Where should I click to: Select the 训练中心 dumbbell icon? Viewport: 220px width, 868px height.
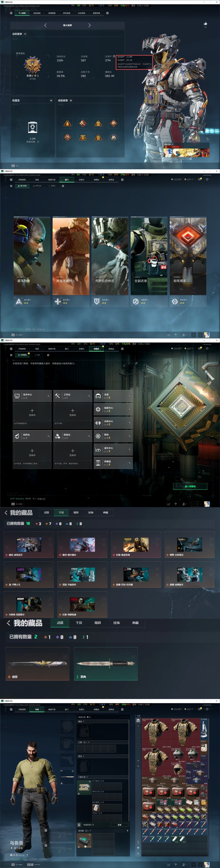coord(98,422)
